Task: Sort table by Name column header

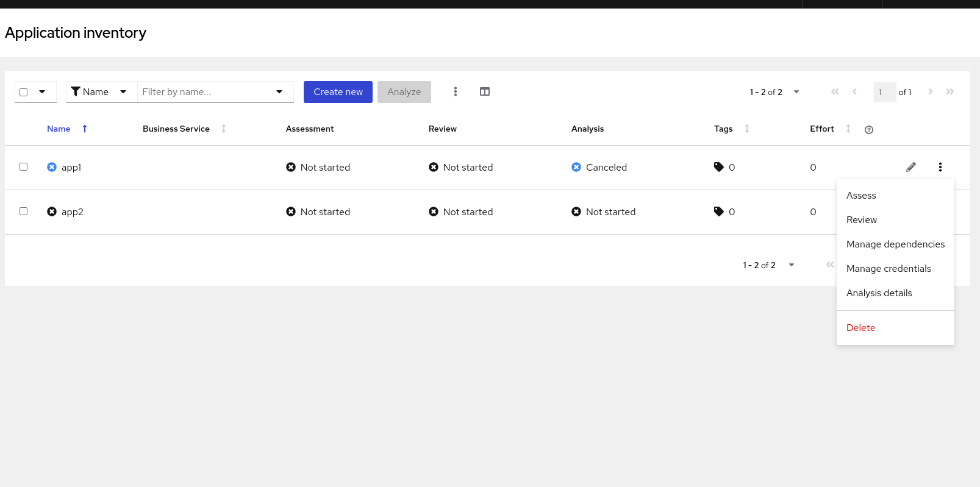Action: [59, 129]
